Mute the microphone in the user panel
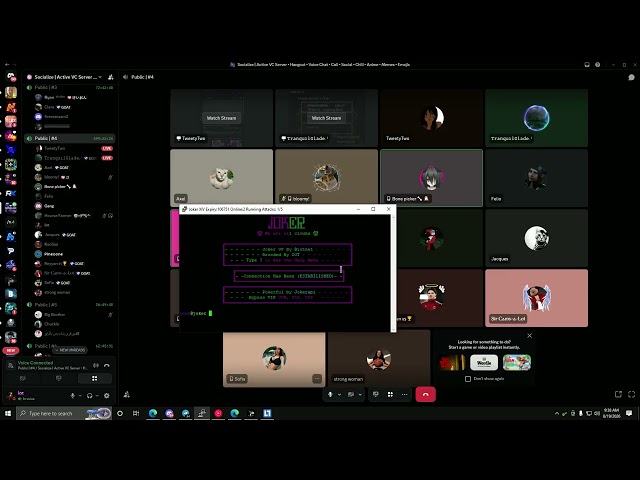Image resolution: width=640 pixels, height=480 pixels. point(72,396)
